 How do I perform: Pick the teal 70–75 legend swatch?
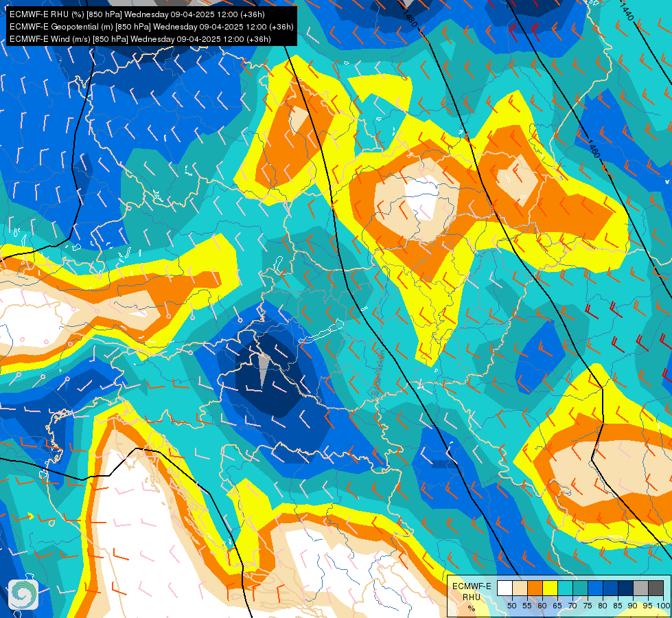[580, 588]
